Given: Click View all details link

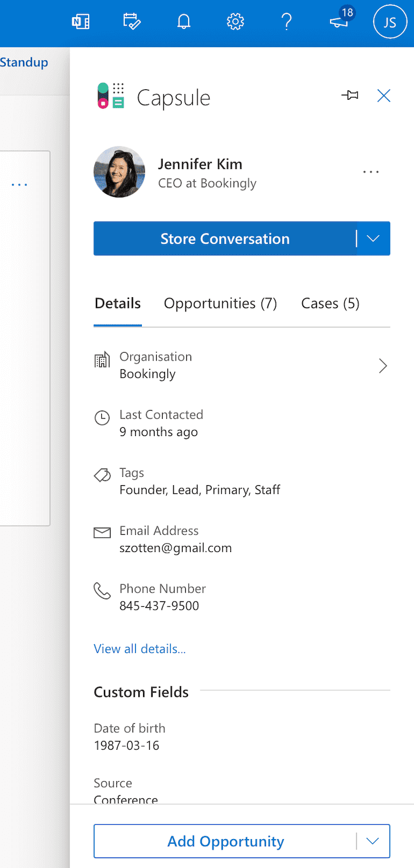Looking at the screenshot, I should (x=140, y=649).
